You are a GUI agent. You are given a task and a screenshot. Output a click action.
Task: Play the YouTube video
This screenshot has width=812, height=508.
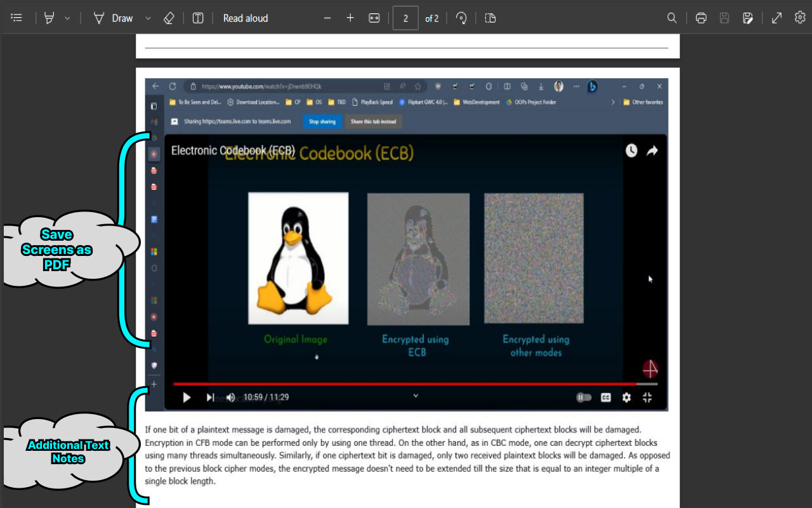click(x=187, y=398)
